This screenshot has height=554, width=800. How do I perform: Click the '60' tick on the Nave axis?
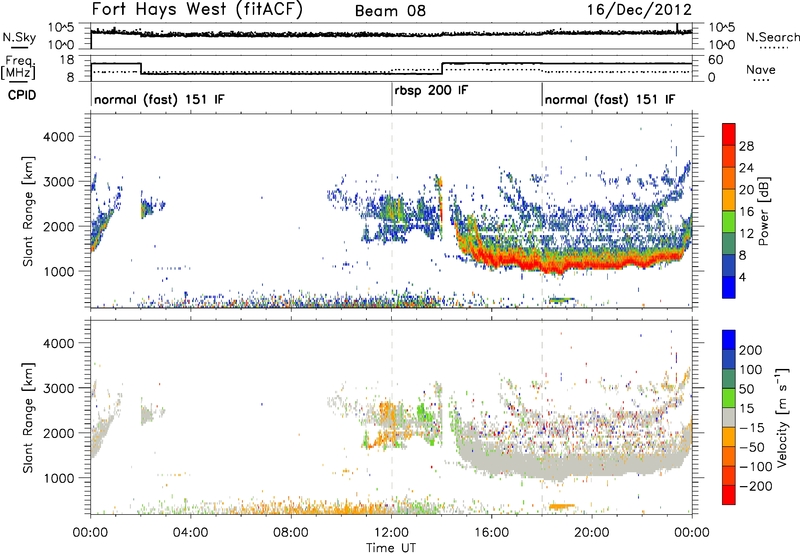pos(715,60)
